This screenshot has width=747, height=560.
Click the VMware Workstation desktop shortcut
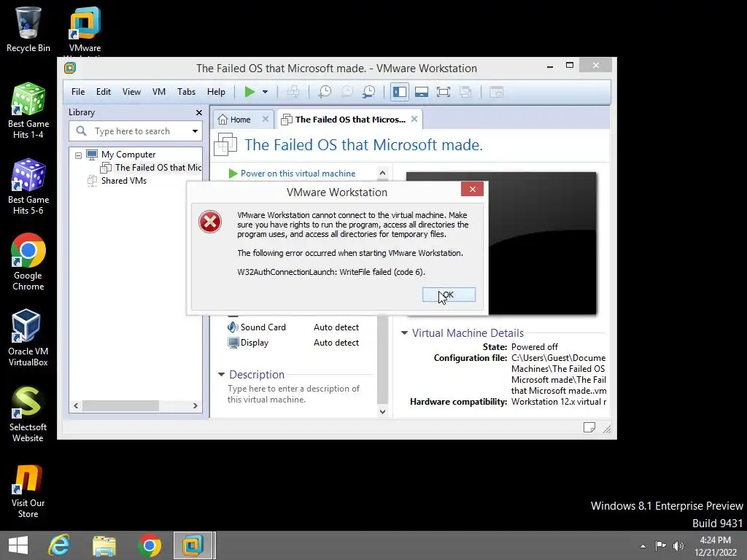[x=85, y=32]
